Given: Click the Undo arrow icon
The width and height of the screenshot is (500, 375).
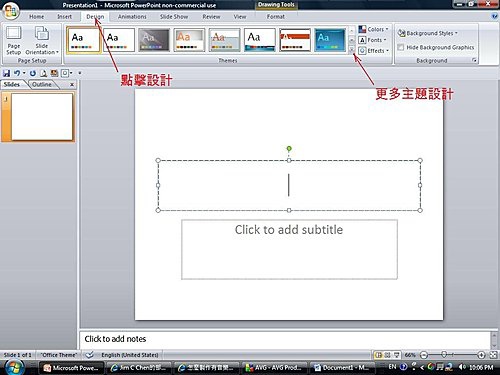Looking at the screenshot, I should click(x=17, y=73).
